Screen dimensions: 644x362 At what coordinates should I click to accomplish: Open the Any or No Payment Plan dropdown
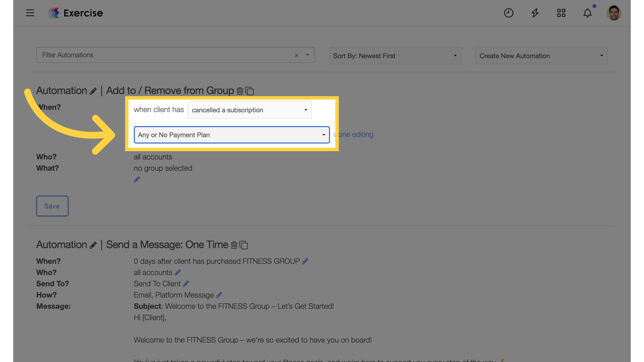pyautogui.click(x=232, y=135)
